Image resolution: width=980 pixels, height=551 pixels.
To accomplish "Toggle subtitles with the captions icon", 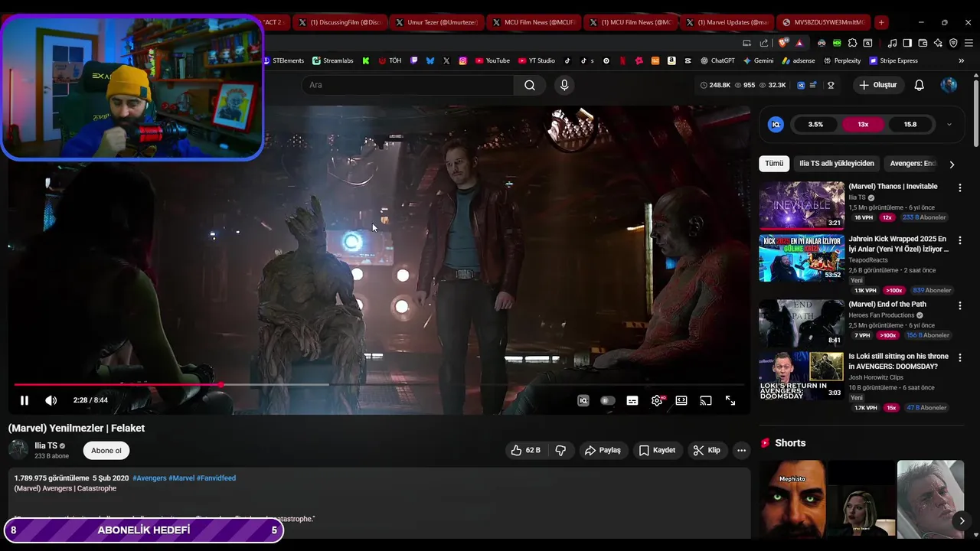I will 632,400.
